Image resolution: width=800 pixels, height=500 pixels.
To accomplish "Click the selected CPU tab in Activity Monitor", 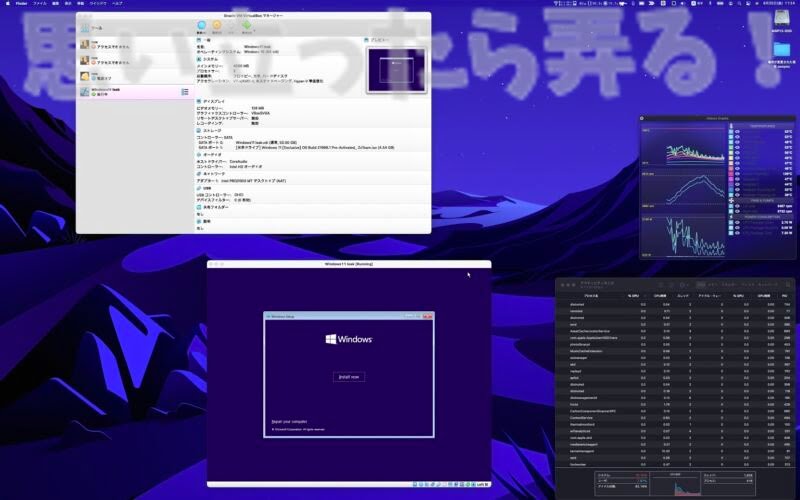I will coord(701,285).
